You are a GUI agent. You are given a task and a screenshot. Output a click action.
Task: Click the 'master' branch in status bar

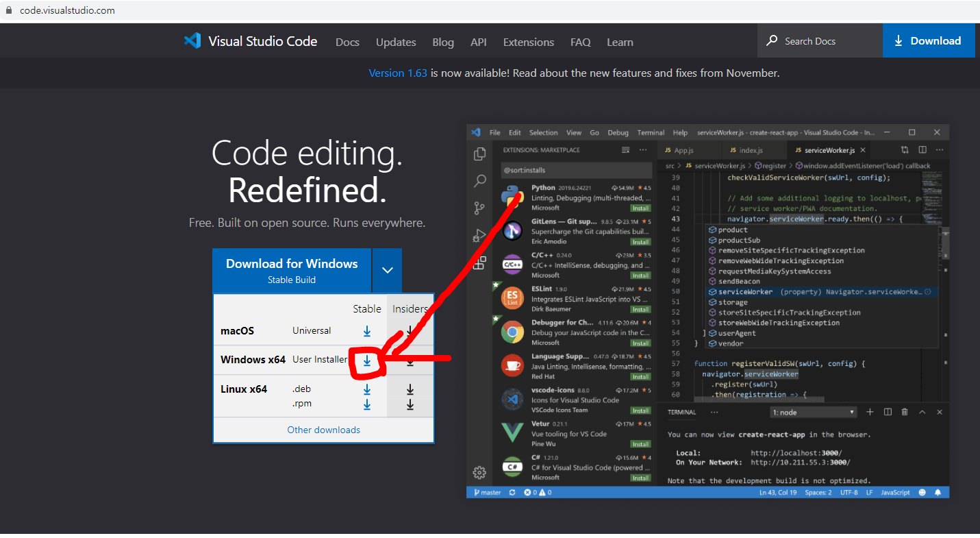click(487, 492)
